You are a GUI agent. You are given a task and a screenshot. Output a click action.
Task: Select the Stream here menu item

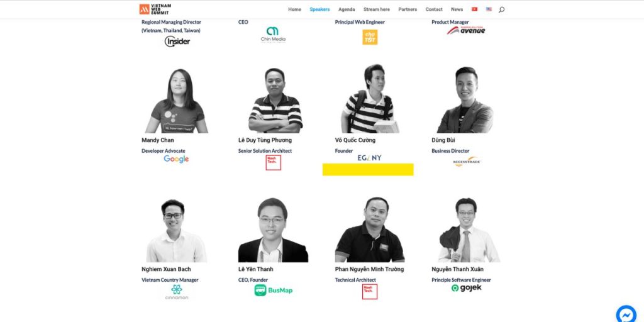point(377,9)
